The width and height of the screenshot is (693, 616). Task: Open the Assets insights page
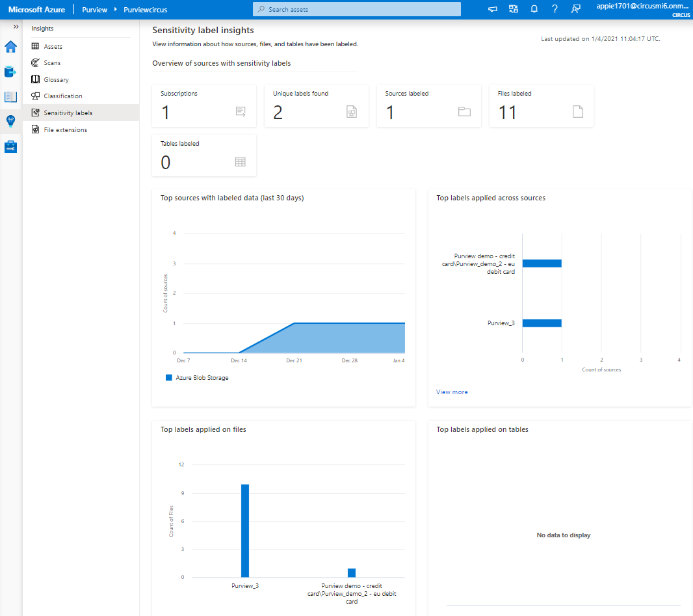point(53,47)
